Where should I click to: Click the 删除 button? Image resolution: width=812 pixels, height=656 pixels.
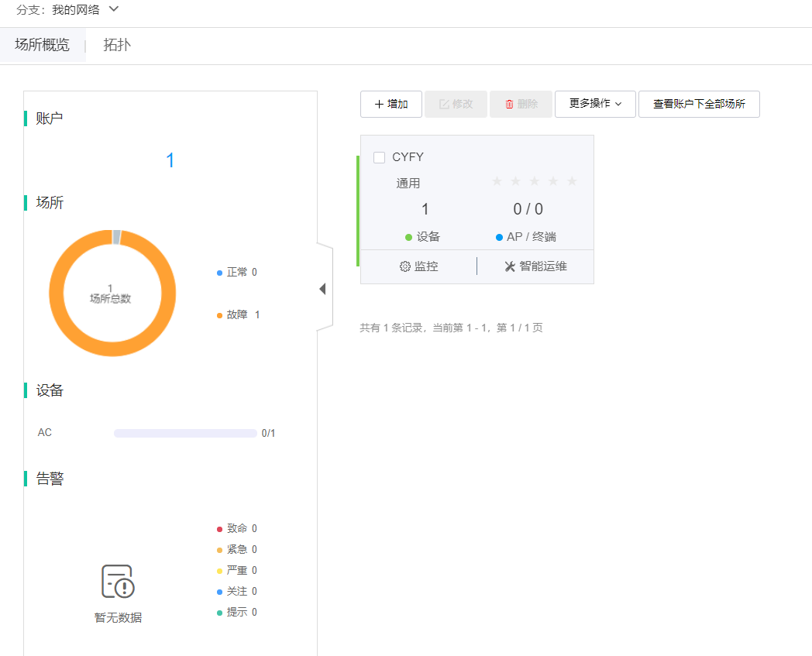tap(521, 104)
